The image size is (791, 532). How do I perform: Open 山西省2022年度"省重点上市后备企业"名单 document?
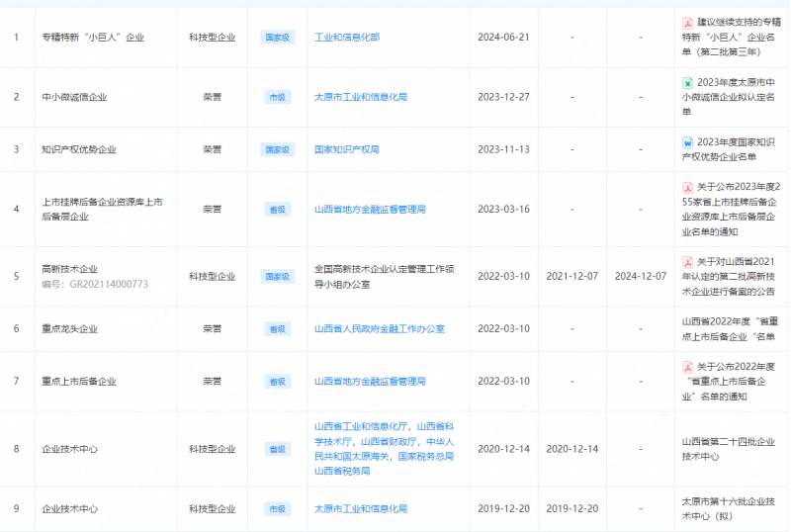pos(733,328)
